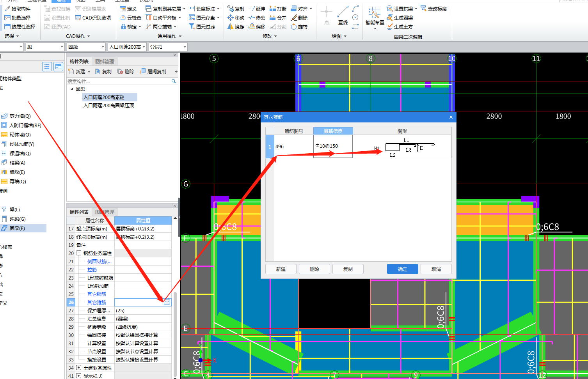Switch to the 构件列表 tab
This screenshot has width=588, height=379.
coord(79,61)
